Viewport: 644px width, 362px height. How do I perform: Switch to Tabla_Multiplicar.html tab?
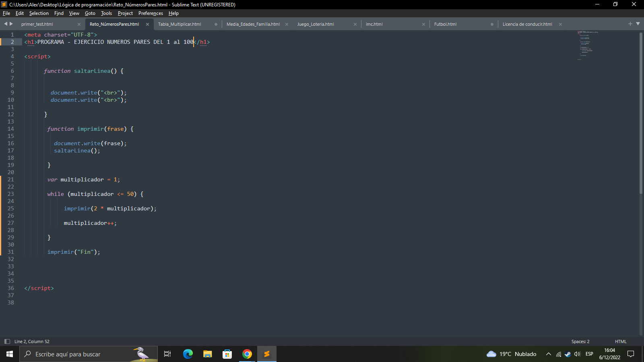(180, 24)
